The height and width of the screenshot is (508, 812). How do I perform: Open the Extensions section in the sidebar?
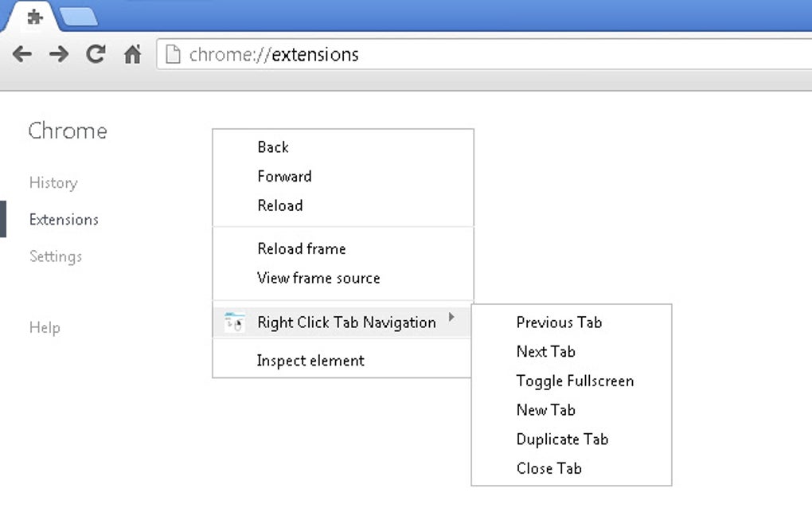[x=64, y=219]
